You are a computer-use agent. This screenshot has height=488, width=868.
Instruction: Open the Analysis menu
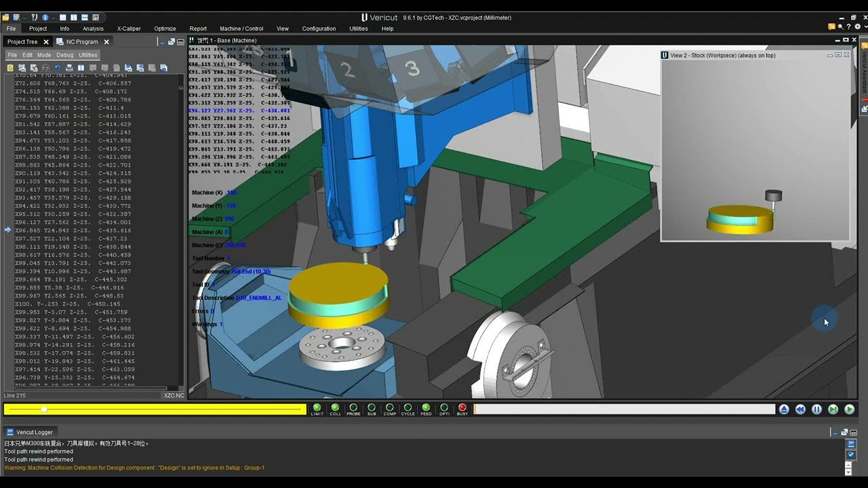[93, 28]
